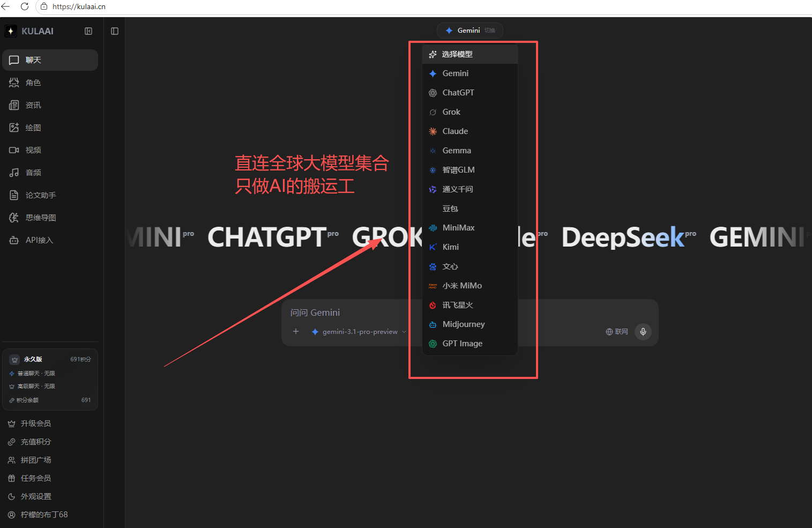The width and height of the screenshot is (812, 528).
Task: Select 小米 MiMo from the model list
Action: [x=470, y=286]
